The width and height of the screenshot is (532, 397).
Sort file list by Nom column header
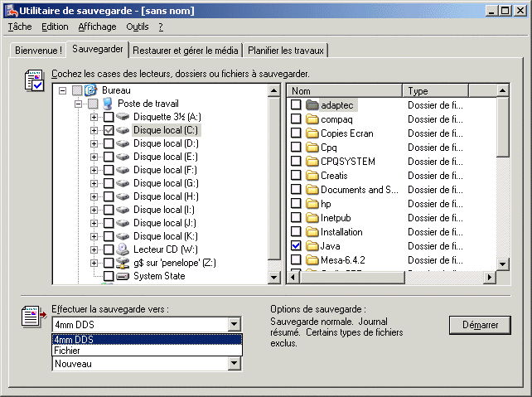344,91
